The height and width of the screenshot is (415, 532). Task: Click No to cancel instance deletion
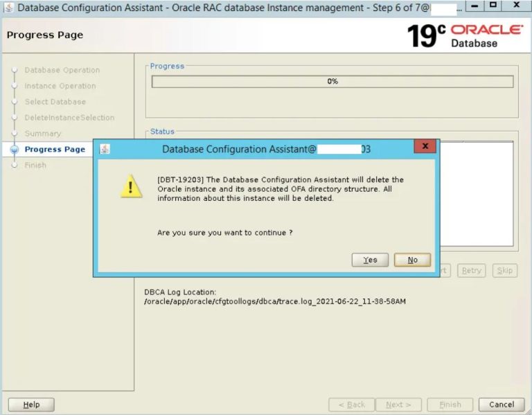(x=412, y=260)
